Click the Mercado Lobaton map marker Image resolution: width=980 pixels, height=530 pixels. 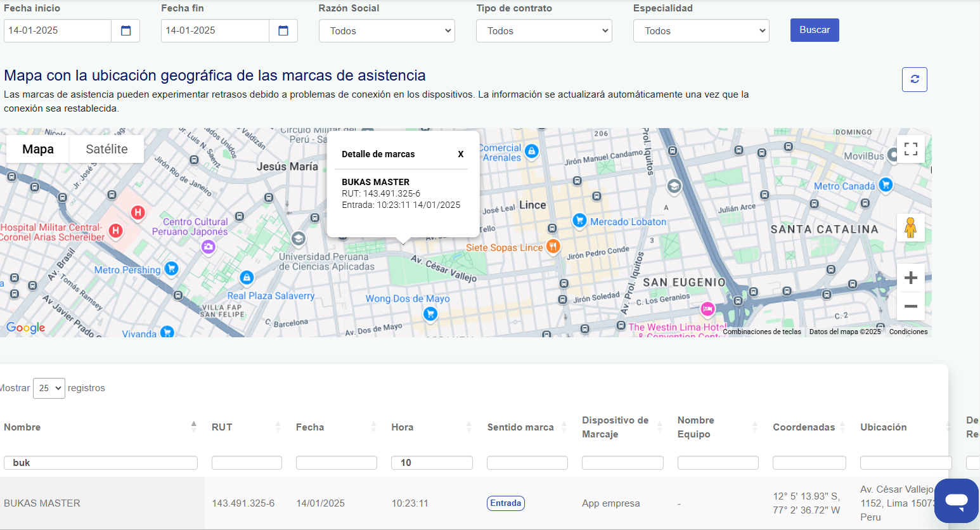pyautogui.click(x=579, y=221)
